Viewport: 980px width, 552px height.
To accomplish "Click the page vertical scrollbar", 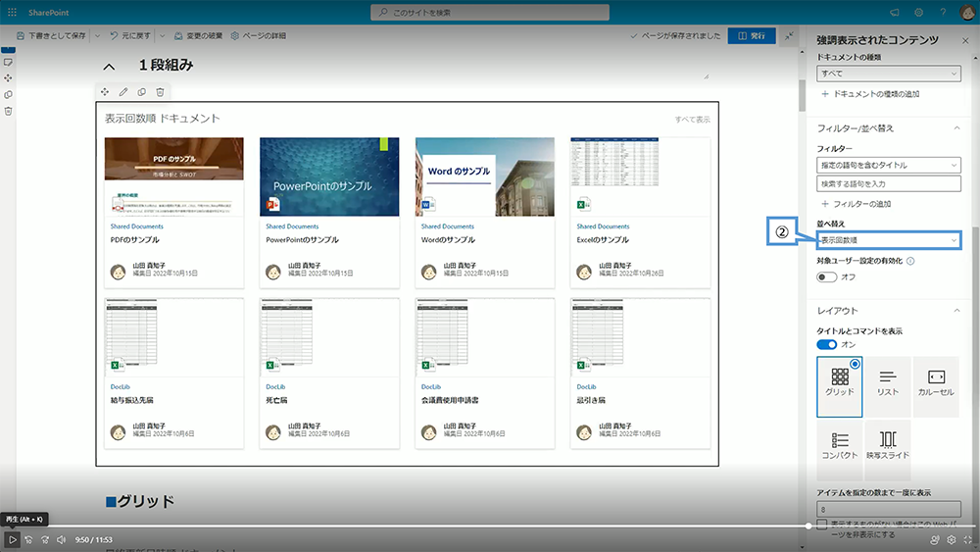I will tap(802, 95).
